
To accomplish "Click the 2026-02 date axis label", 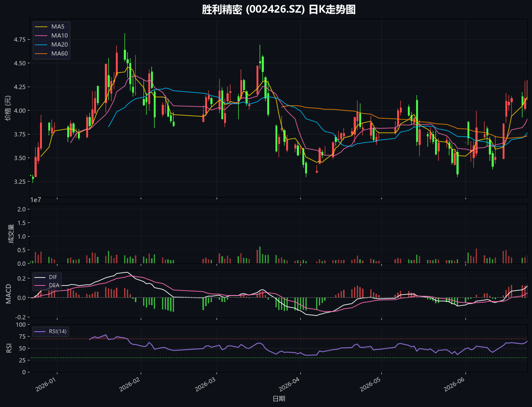I will [130, 384].
